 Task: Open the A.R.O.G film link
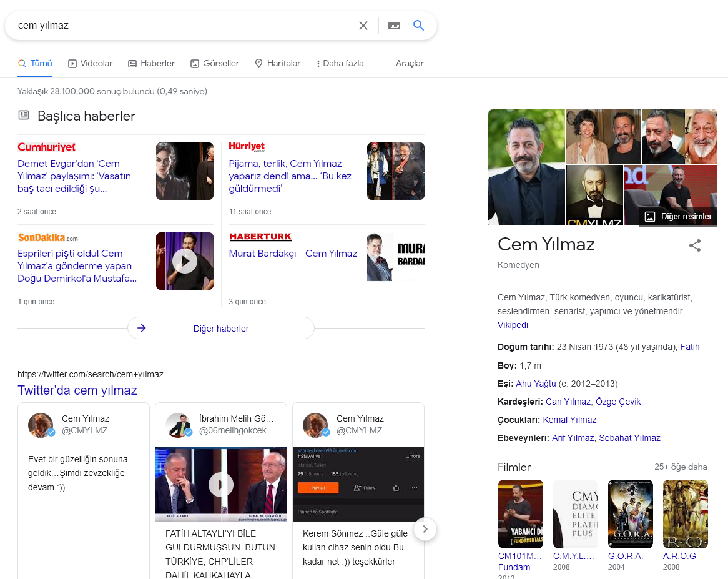click(x=679, y=556)
